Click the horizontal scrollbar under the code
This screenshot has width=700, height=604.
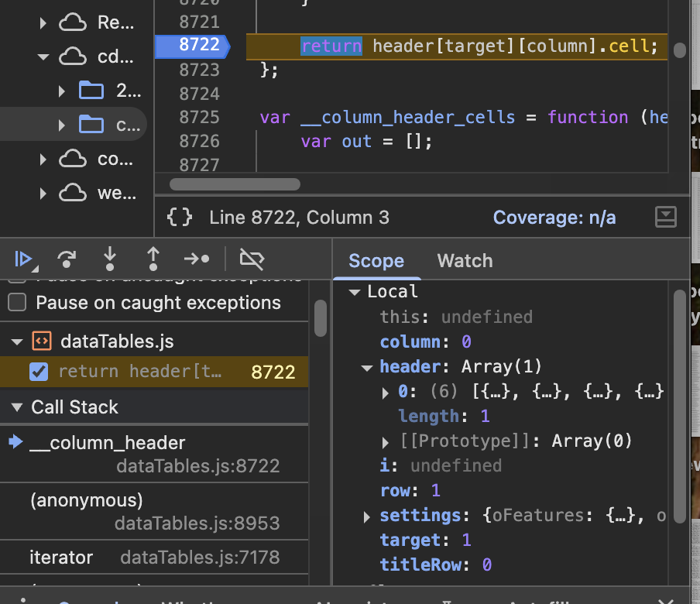coord(235,184)
